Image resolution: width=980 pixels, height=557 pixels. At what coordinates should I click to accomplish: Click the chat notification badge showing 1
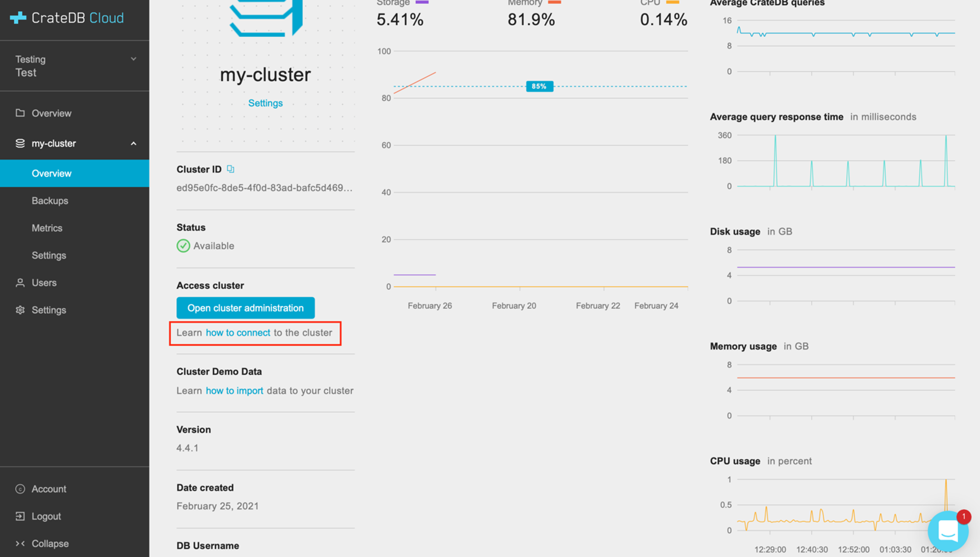pos(964,517)
